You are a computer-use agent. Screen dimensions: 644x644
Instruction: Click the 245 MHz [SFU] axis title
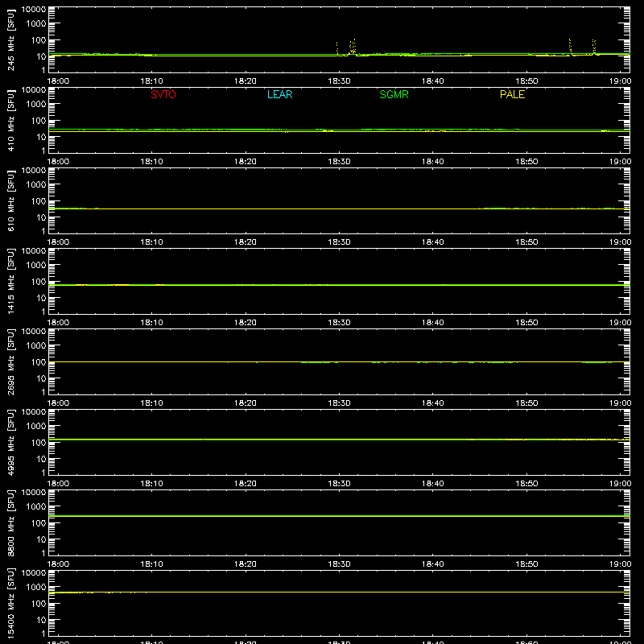click(10, 39)
